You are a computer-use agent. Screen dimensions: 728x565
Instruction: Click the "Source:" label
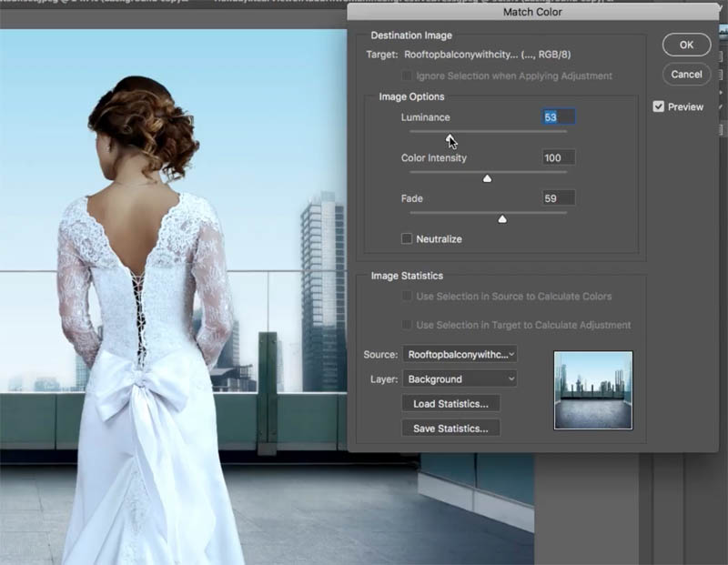tap(380, 354)
